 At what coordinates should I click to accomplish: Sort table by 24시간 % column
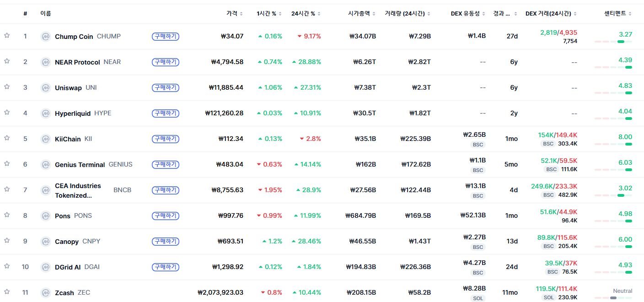pyautogui.click(x=306, y=14)
